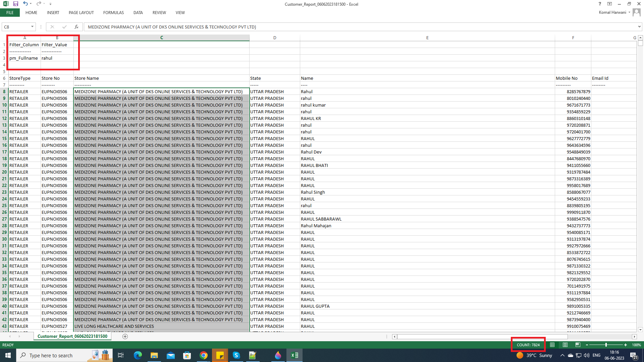Open the FORMULAS ribbon tab

pyautogui.click(x=113, y=13)
